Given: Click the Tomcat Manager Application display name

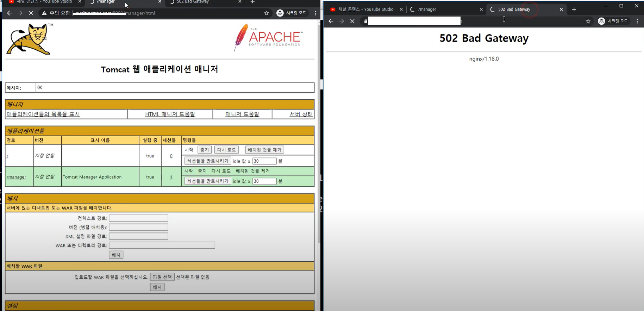Looking at the screenshot, I should point(92,177).
